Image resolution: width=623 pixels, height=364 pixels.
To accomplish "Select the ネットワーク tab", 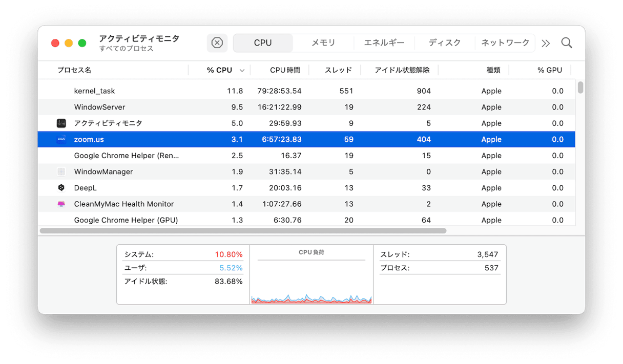I will coord(505,43).
